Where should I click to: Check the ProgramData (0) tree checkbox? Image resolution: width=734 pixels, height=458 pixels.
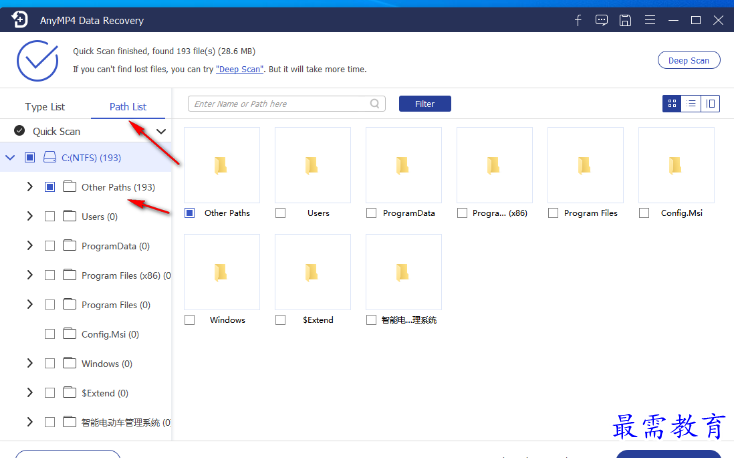50,246
